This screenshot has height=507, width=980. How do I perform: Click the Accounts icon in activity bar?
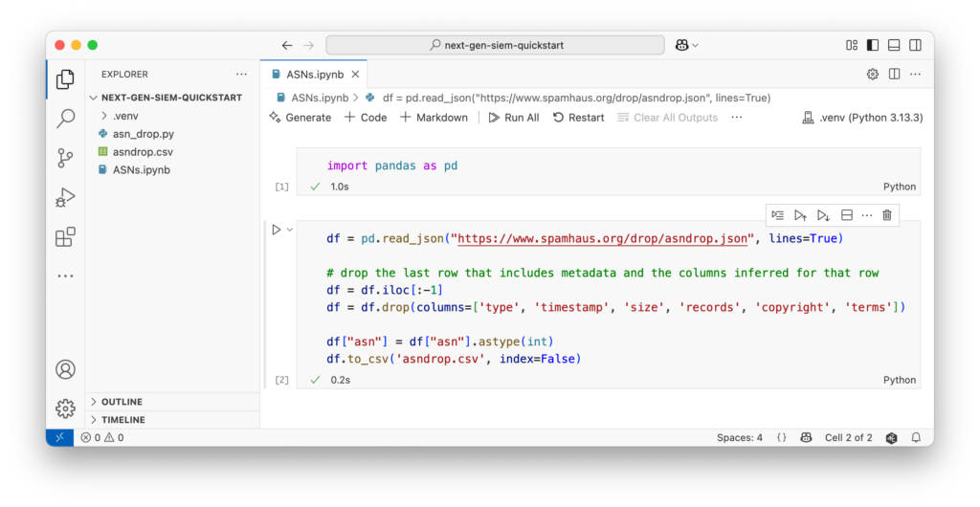point(65,369)
